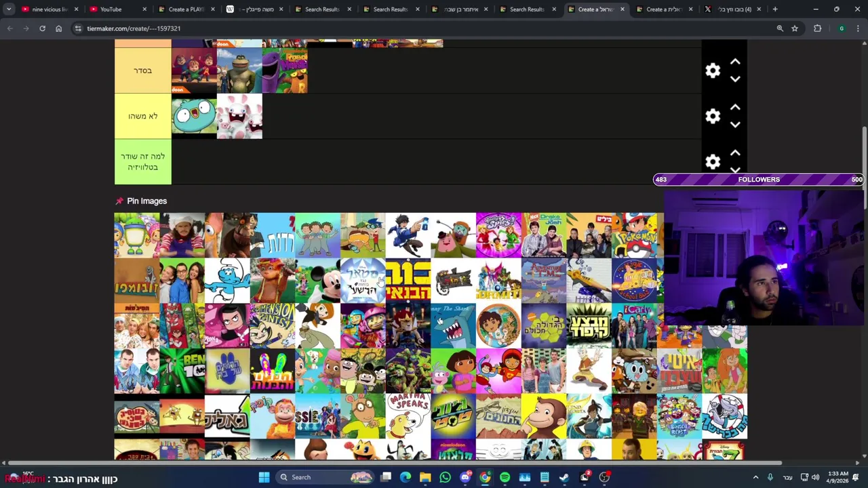
Task: Open settings for the lowest green tier row
Action: point(713,161)
